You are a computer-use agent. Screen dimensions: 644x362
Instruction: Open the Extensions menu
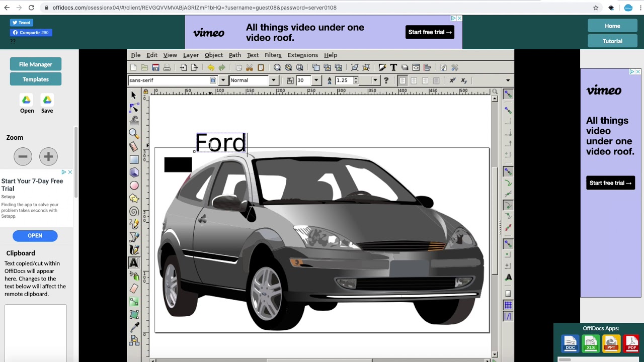coord(302,55)
